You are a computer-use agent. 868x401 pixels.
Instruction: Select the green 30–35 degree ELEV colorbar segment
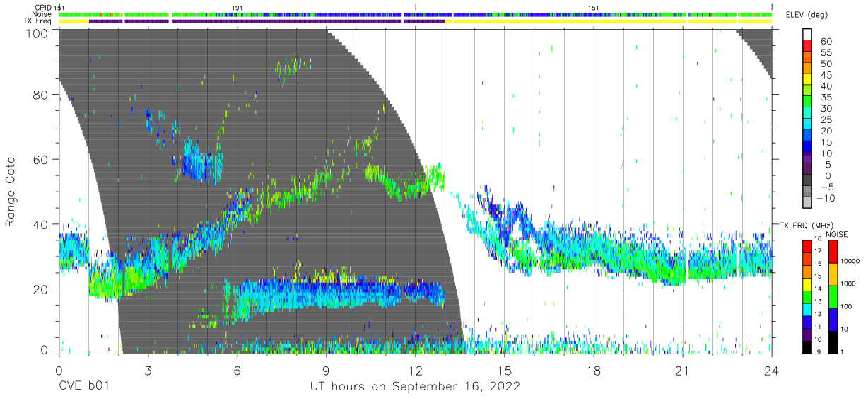click(807, 102)
